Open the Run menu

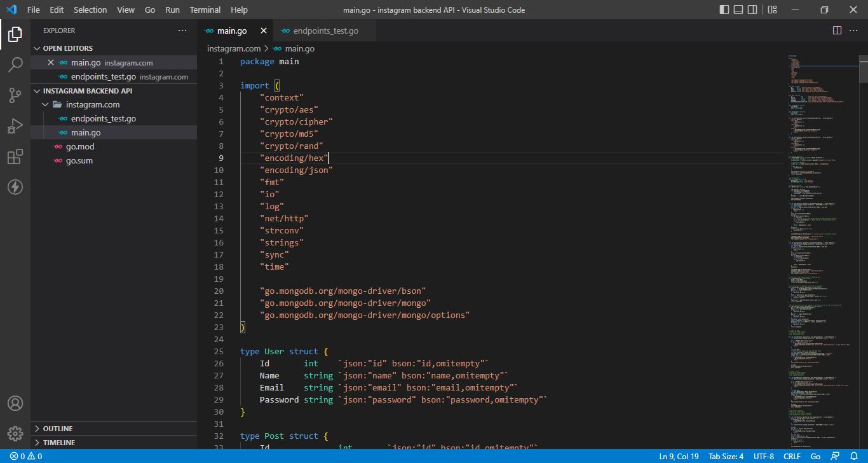(172, 10)
